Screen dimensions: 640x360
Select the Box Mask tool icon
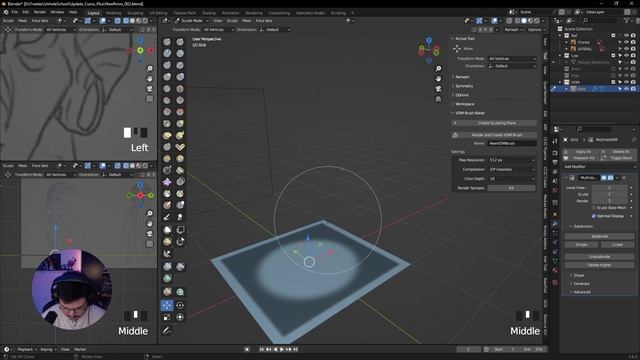167,230
